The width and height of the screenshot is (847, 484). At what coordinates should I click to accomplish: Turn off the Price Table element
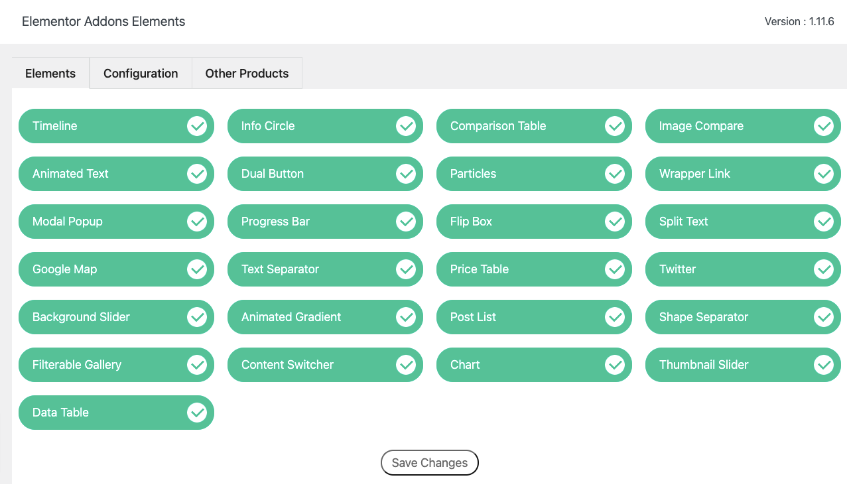[x=615, y=269]
